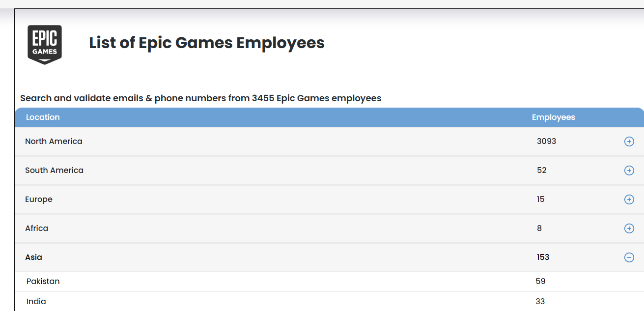Image resolution: width=644 pixels, height=311 pixels.
Task: Click the 153 employee count for Asia
Action: click(x=543, y=257)
